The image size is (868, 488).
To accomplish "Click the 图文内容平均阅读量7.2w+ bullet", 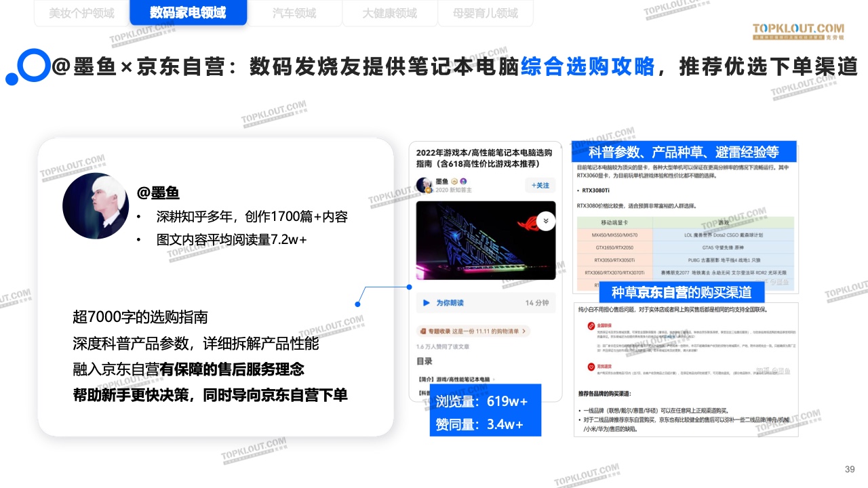I will tap(231, 239).
